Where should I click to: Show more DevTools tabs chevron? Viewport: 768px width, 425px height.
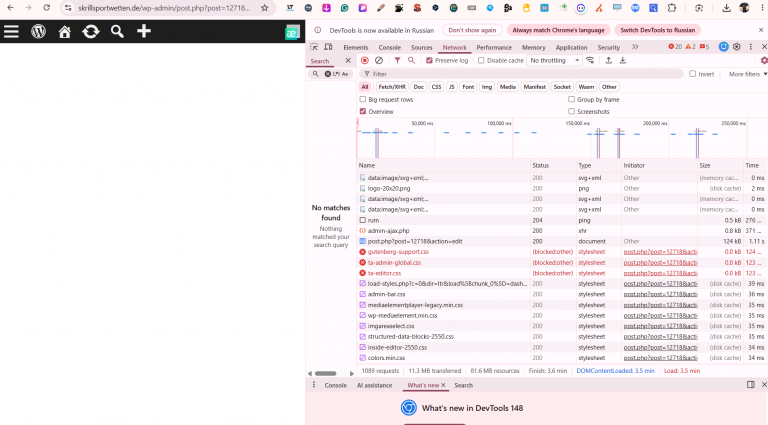coord(635,47)
